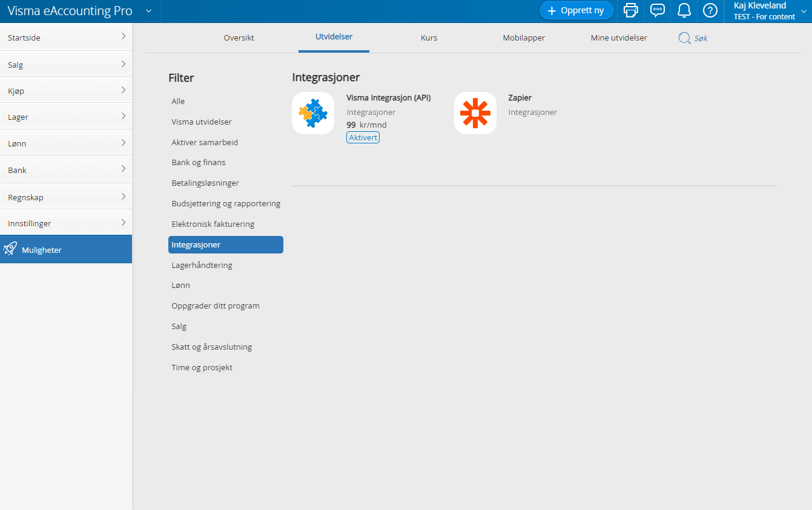Expand the Regnskap sidebar section
The width and height of the screenshot is (812, 510).
(x=66, y=196)
